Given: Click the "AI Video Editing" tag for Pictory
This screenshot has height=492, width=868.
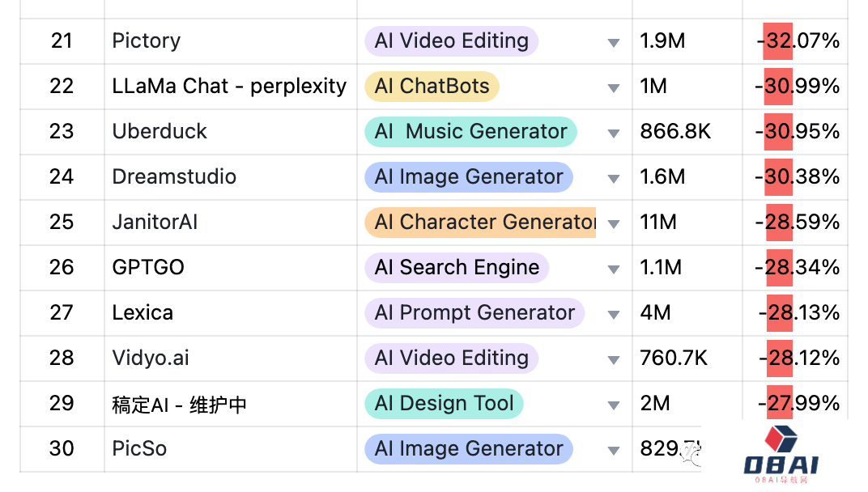Looking at the screenshot, I should pos(452,41).
